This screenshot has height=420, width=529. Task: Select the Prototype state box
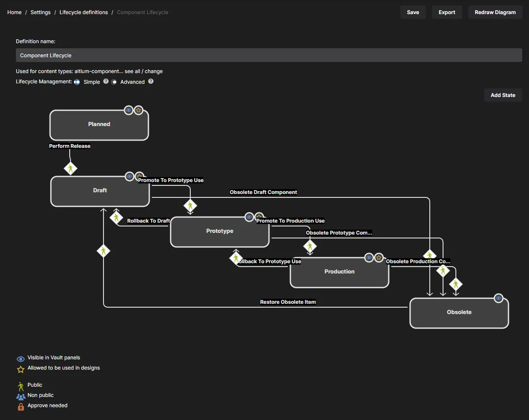coord(220,232)
